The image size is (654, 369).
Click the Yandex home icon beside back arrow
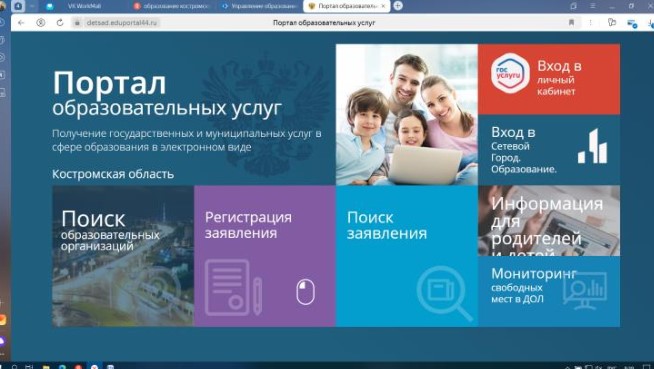click(x=40, y=23)
